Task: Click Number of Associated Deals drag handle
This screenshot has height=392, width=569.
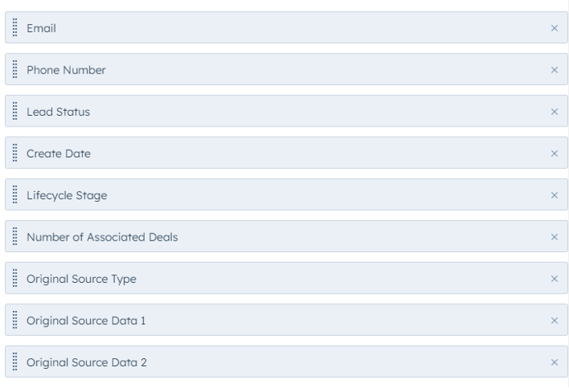Action: click(15, 237)
